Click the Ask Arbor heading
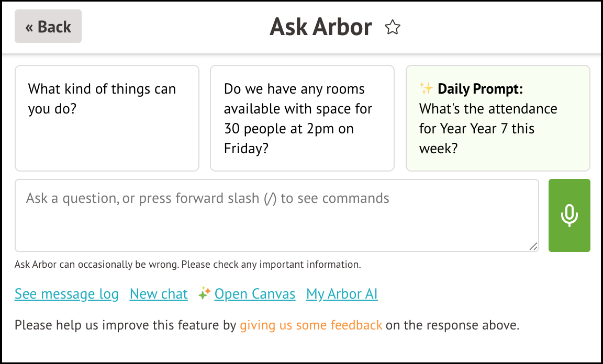This screenshot has height=364, width=603. point(320,26)
